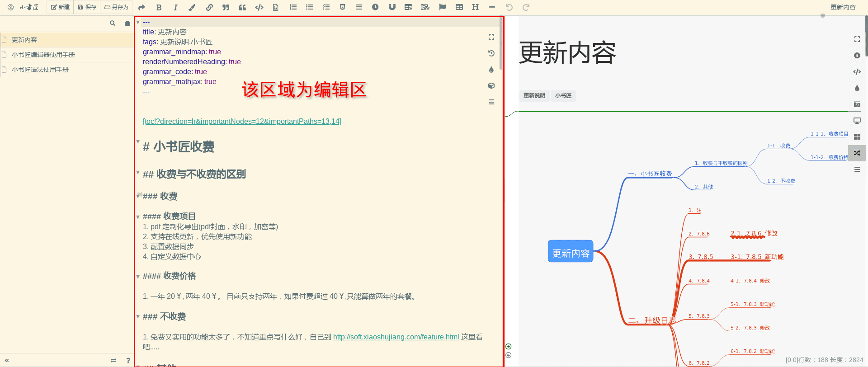Open the image editor icon
The image size is (868, 367).
(x=425, y=7)
